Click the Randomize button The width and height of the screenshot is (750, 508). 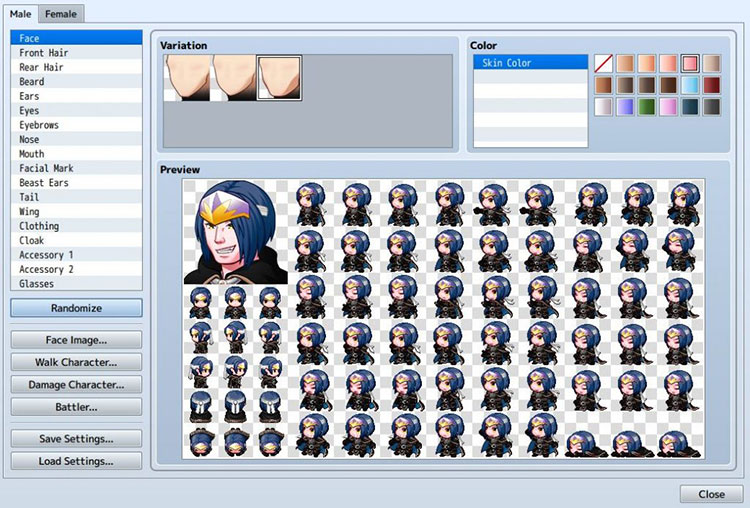click(x=77, y=308)
